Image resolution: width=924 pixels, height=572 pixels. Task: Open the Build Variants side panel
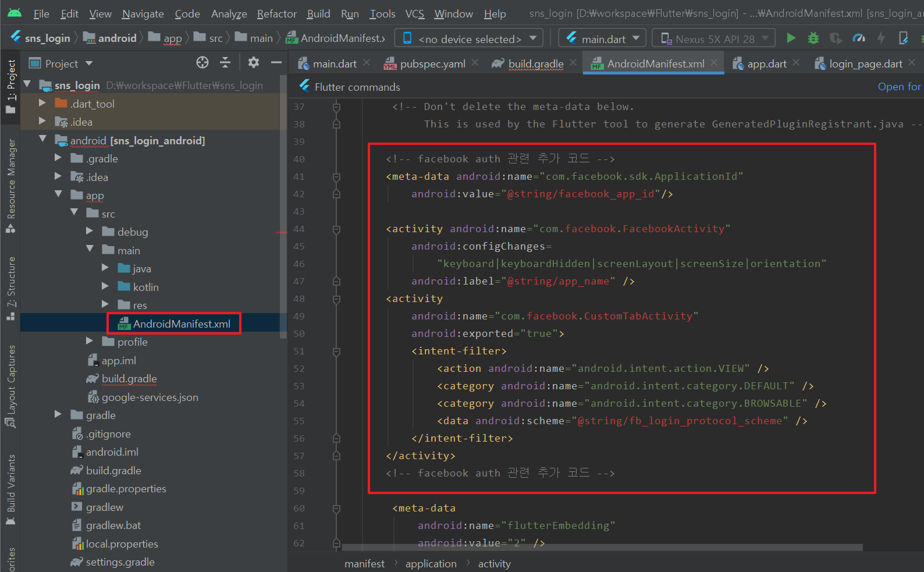10,490
